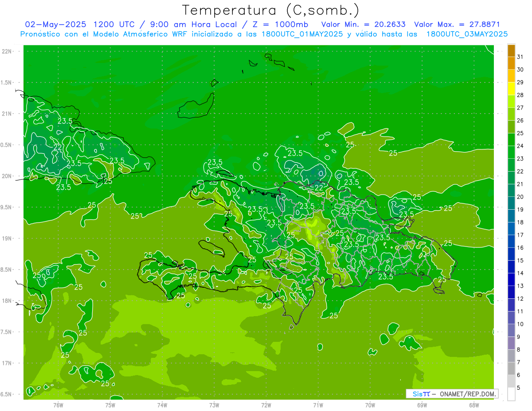Click the yellow color scale segment between 28 and 29

pyautogui.click(x=511, y=89)
